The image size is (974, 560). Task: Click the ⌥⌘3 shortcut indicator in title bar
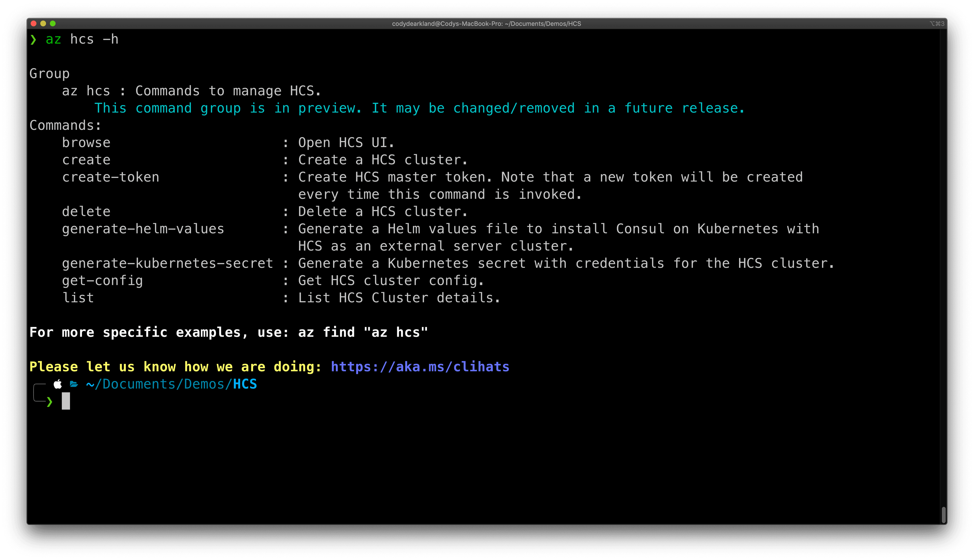(x=937, y=24)
